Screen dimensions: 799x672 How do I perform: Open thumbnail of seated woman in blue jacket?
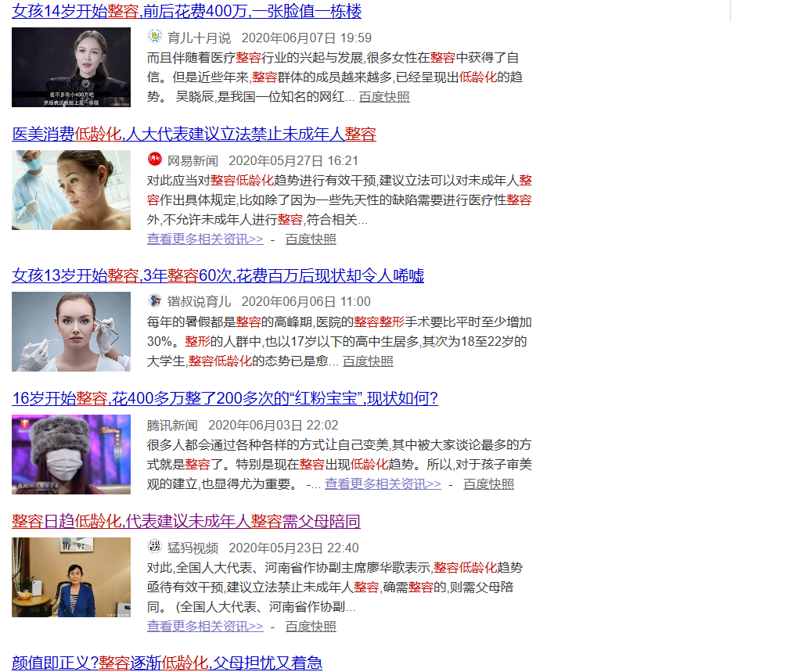[x=71, y=577]
